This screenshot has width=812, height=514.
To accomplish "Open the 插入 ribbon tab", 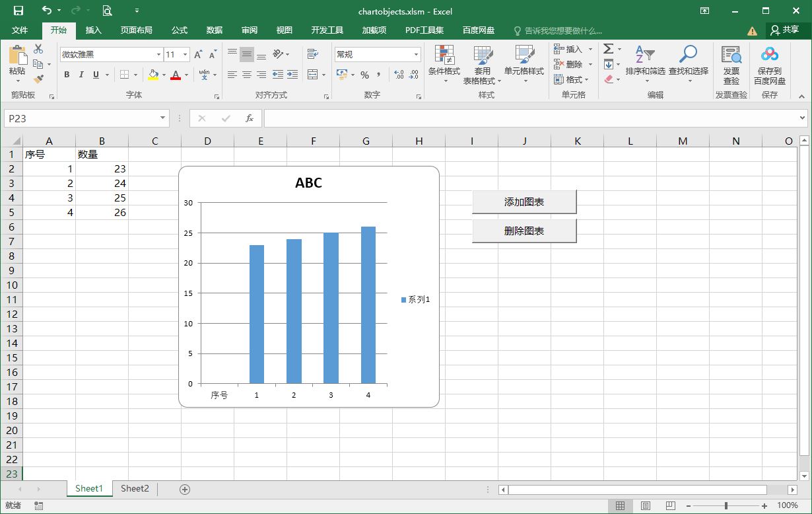I will click(x=94, y=30).
